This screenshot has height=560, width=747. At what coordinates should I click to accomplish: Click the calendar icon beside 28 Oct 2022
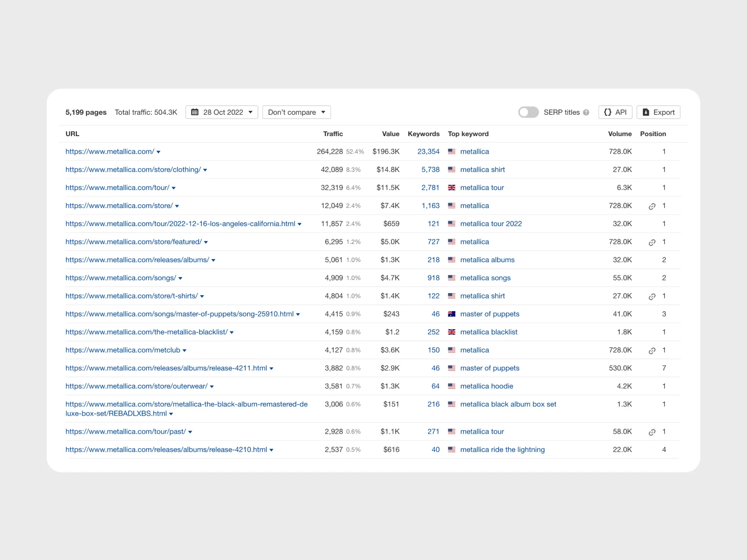pos(195,112)
